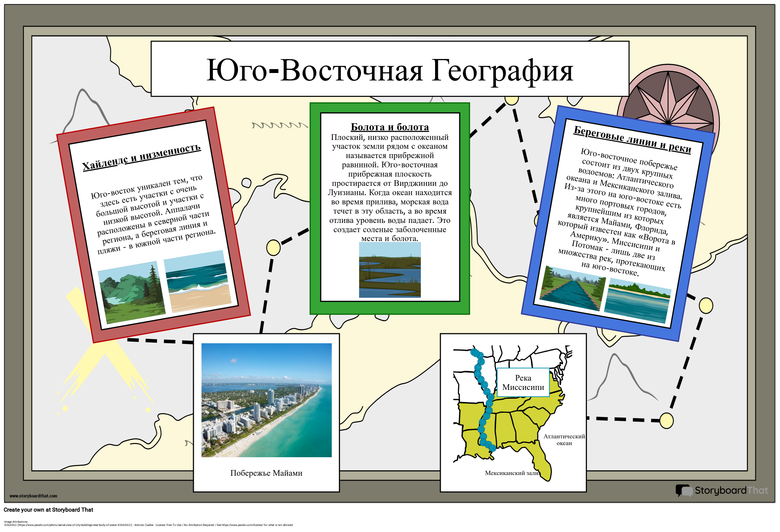Click the beach shoreline illustration
Image resolution: width=780 pixels, height=532 pixels.
coord(197,281)
